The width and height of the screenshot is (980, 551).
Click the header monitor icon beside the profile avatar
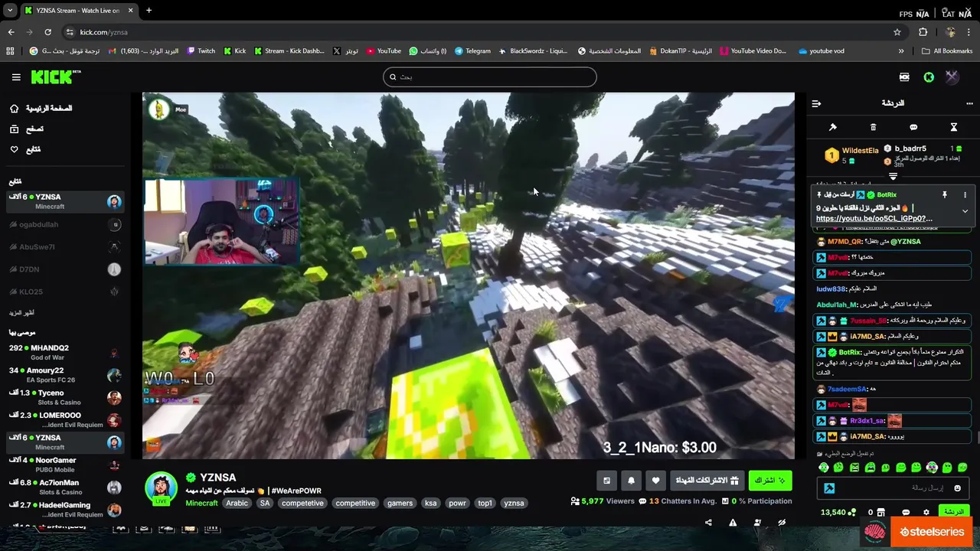pyautogui.click(x=904, y=77)
